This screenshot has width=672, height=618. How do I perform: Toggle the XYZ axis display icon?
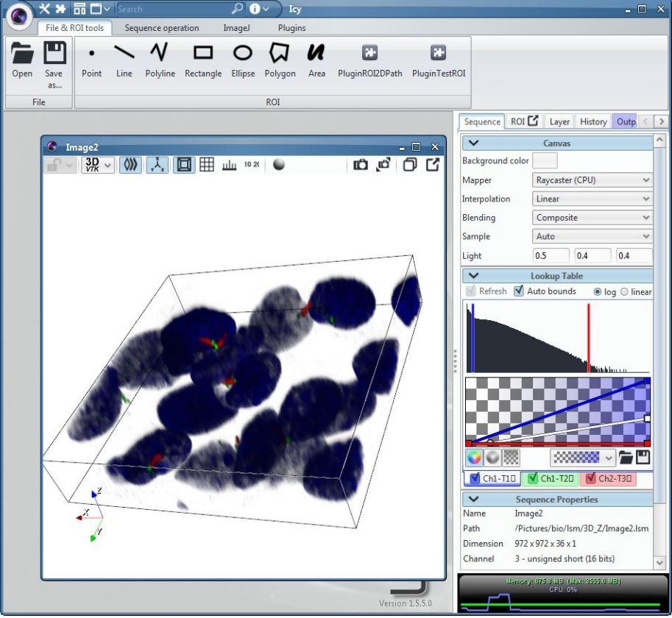156,165
